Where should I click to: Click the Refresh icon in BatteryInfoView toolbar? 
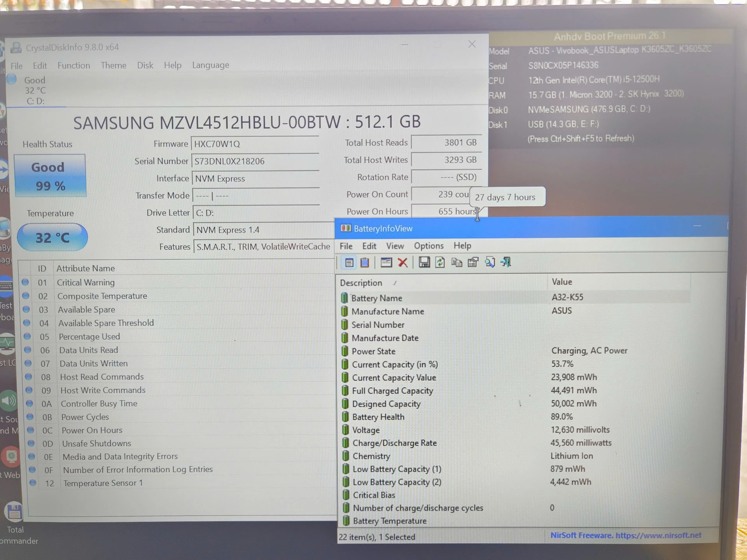(x=440, y=262)
